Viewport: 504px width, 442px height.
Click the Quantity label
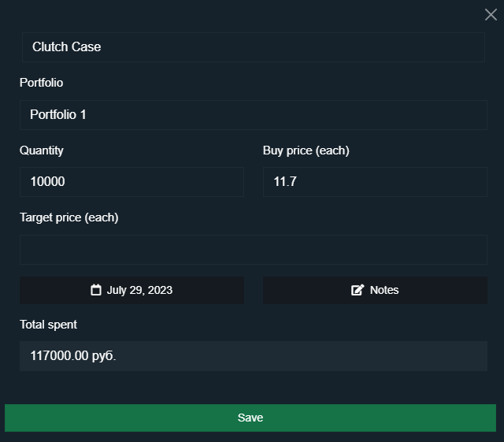42,150
